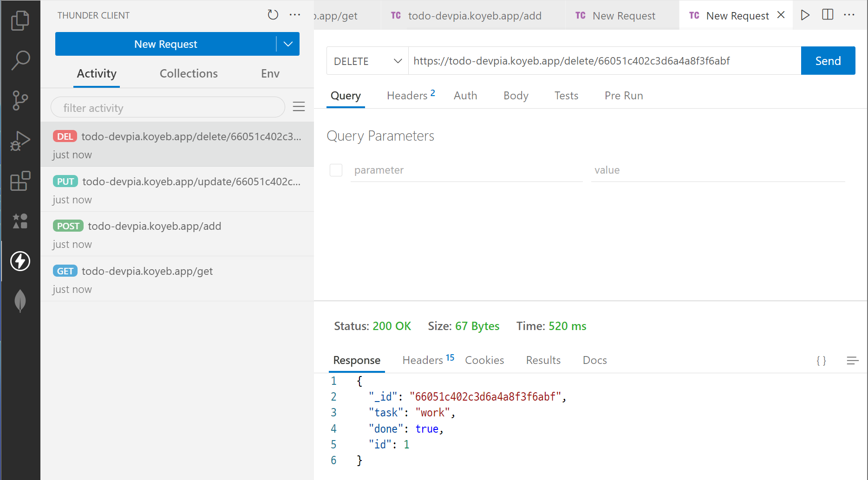Switch to the Collections tab
The image size is (868, 480).
point(189,74)
